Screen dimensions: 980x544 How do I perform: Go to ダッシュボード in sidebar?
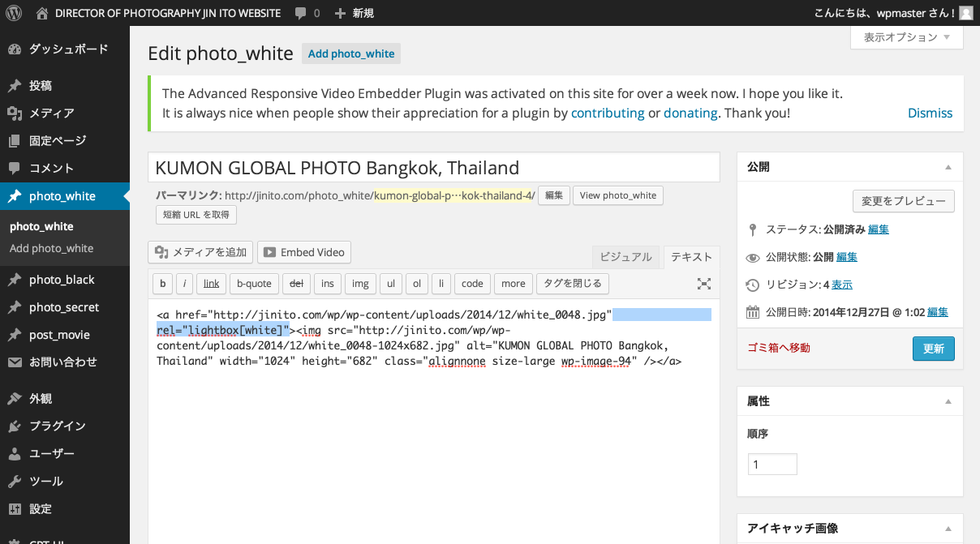click(65, 49)
